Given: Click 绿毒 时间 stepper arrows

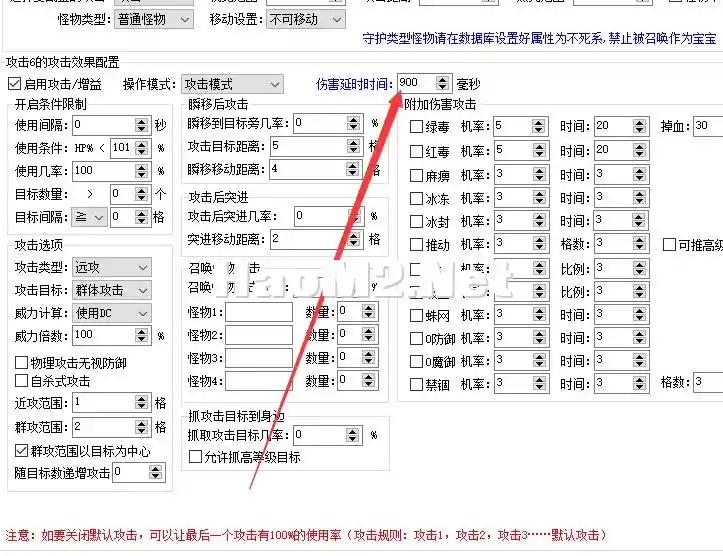Looking at the screenshot, I should pos(639,126).
